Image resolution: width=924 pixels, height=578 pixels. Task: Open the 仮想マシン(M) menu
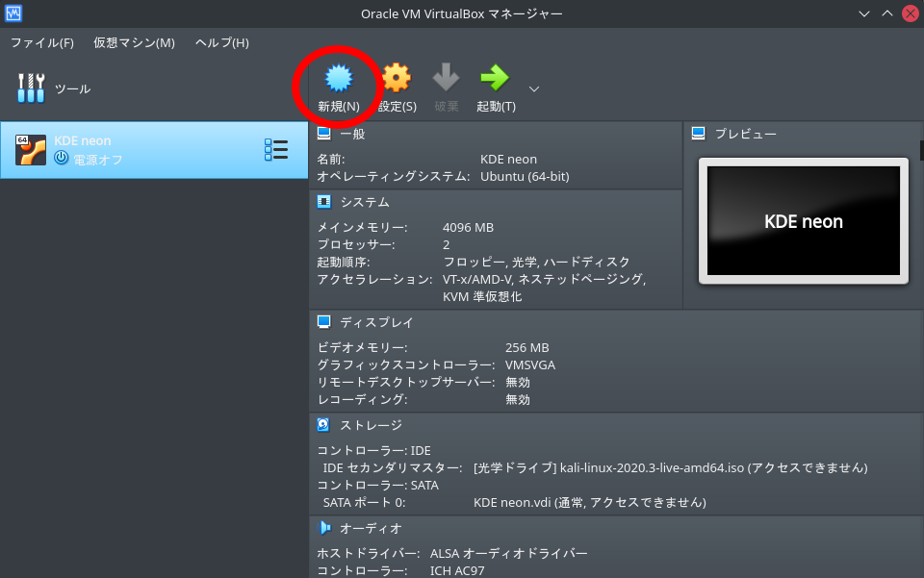pyautogui.click(x=135, y=43)
